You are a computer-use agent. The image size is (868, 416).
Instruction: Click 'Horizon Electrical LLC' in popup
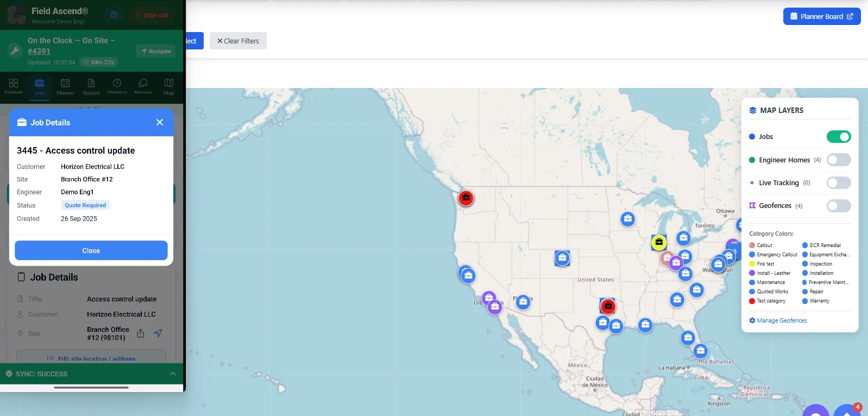click(93, 167)
